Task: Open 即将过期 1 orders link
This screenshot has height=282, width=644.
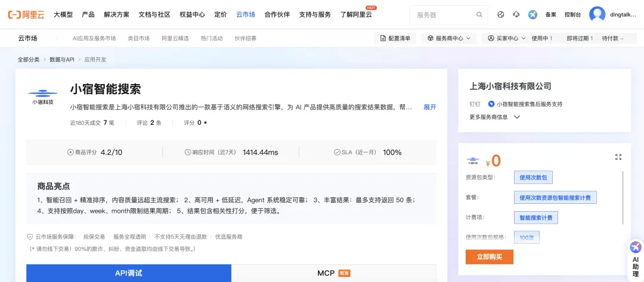Action: pos(580,38)
